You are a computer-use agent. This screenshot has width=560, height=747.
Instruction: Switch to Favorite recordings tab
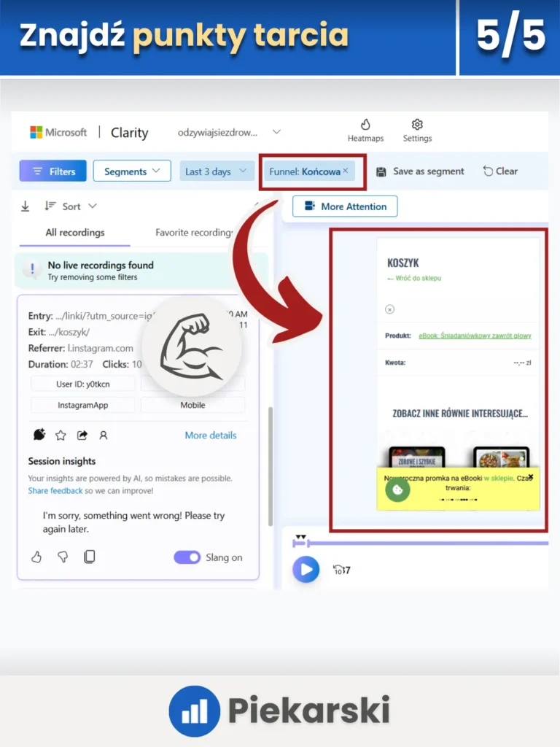[194, 233]
